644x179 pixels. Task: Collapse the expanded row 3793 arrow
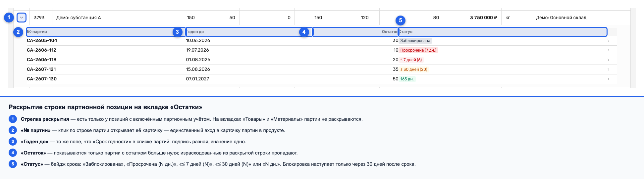pyautogui.click(x=21, y=18)
